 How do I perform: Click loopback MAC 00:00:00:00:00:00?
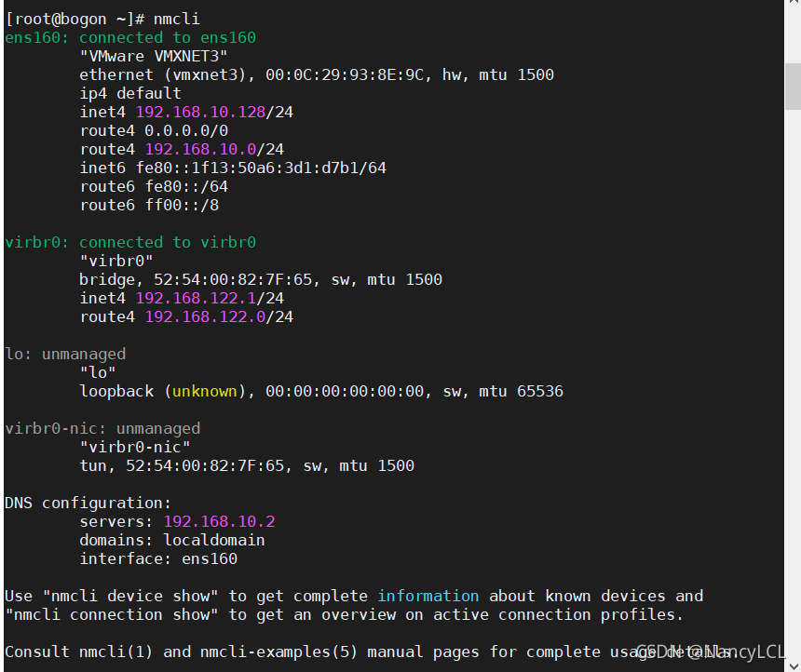click(345, 392)
